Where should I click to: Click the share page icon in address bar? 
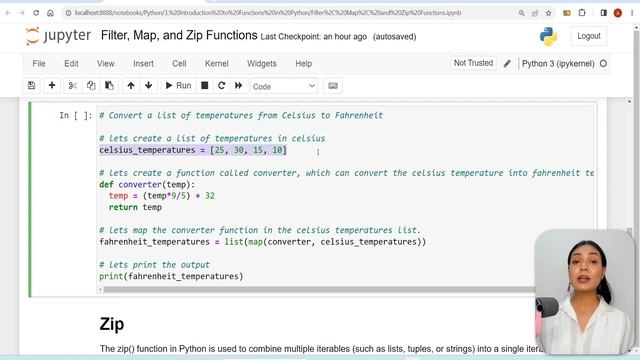[535, 13]
